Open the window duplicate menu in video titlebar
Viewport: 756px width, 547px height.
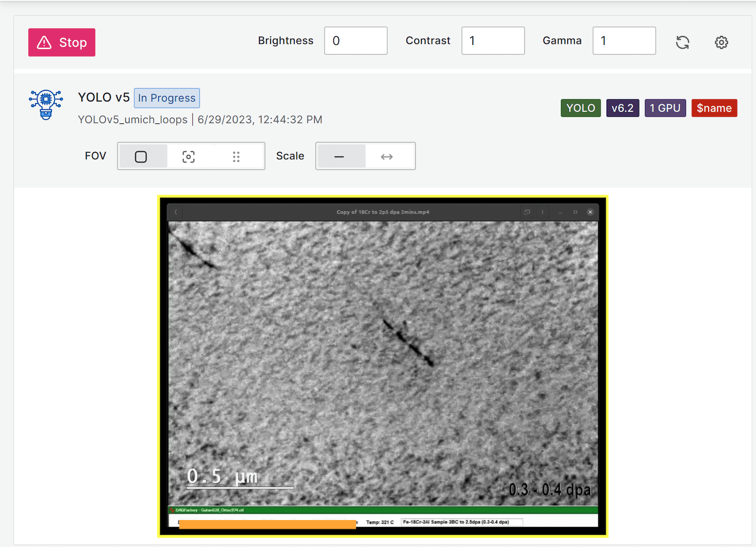pyautogui.click(x=527, y=212)
